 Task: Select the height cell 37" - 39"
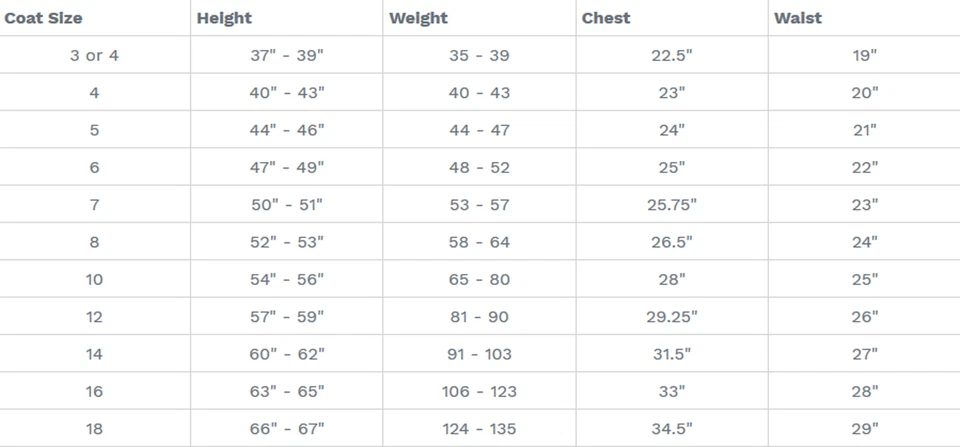coord(287,55)
